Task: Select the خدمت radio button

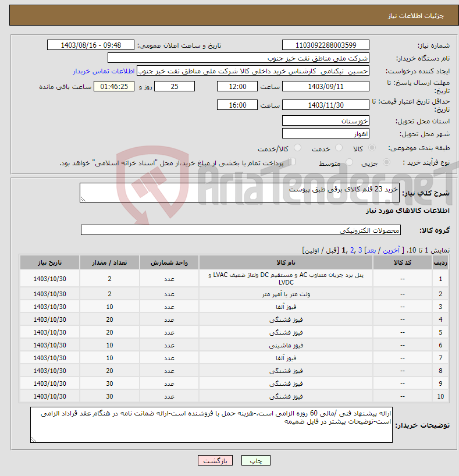Action: (x=339, y=148)
